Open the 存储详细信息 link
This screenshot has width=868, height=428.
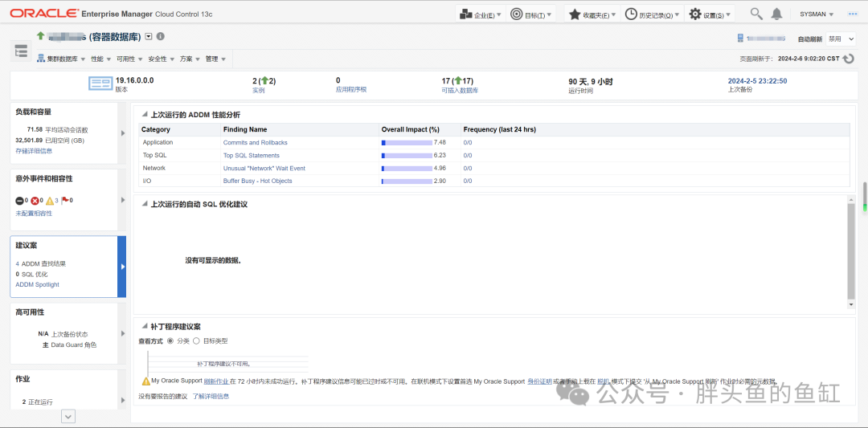(x=34, y=150)
